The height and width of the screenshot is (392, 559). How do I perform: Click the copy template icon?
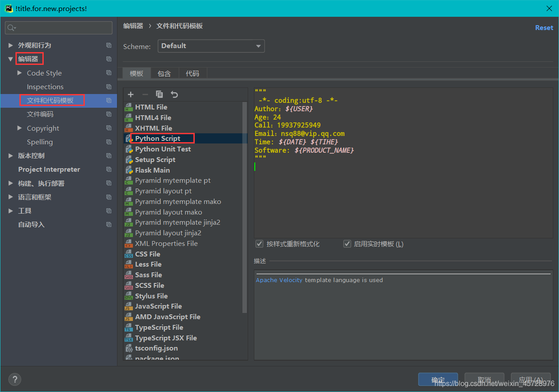(159, 94)
